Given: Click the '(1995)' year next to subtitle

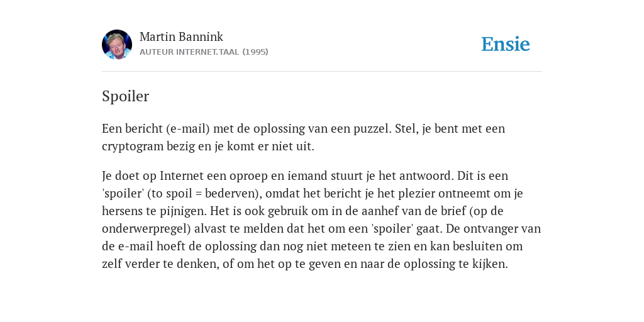Looking at the screenshot, I should pos(255,52).
